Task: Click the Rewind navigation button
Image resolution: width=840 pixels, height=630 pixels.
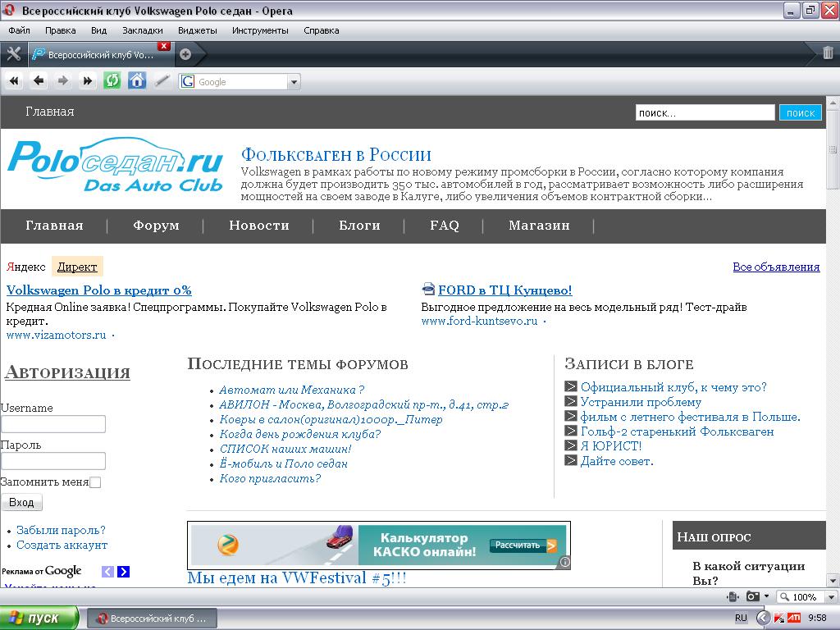Action: (13, 80)
